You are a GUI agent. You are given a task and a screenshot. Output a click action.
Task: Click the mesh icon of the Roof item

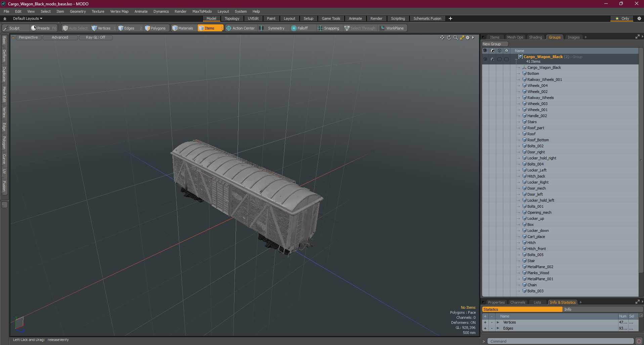524,134
